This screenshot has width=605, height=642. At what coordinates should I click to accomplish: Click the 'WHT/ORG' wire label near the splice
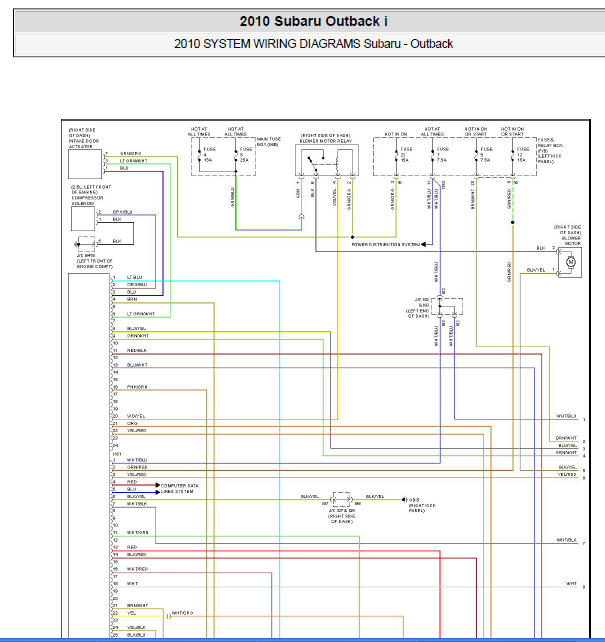tap(182, 613)
